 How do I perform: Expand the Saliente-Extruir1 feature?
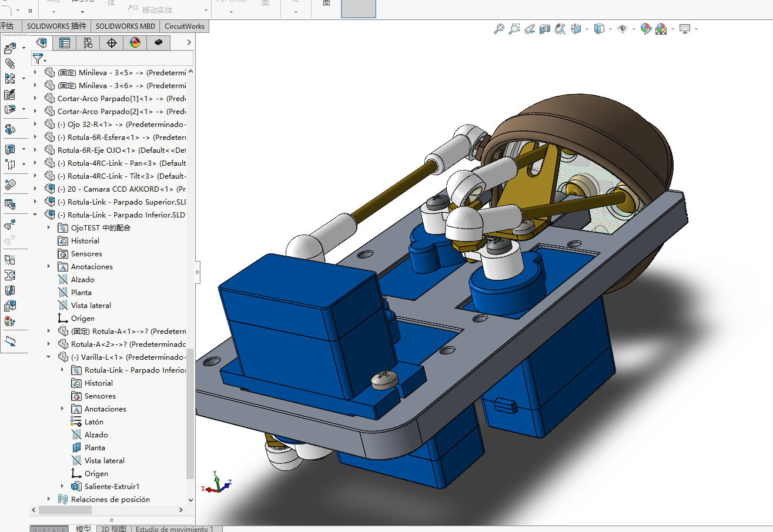point(62,486)
